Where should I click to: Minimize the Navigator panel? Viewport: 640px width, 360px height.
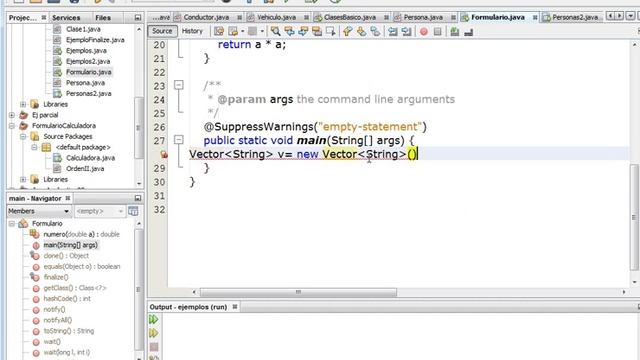click(138, 198)
